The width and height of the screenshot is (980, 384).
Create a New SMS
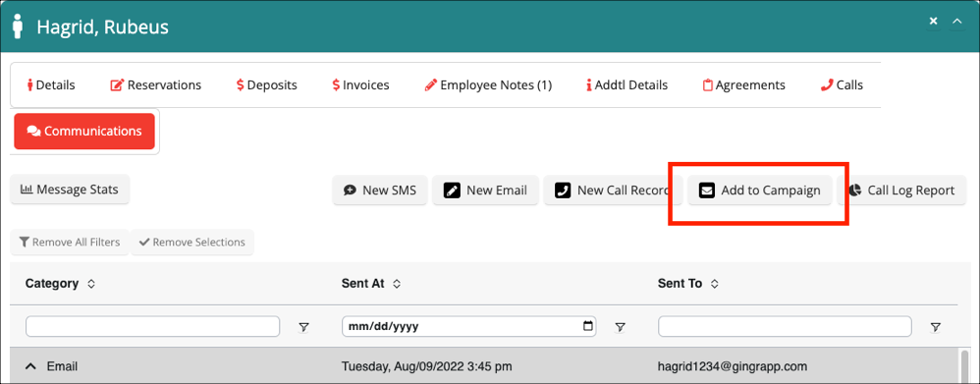[x=380, y=191]
